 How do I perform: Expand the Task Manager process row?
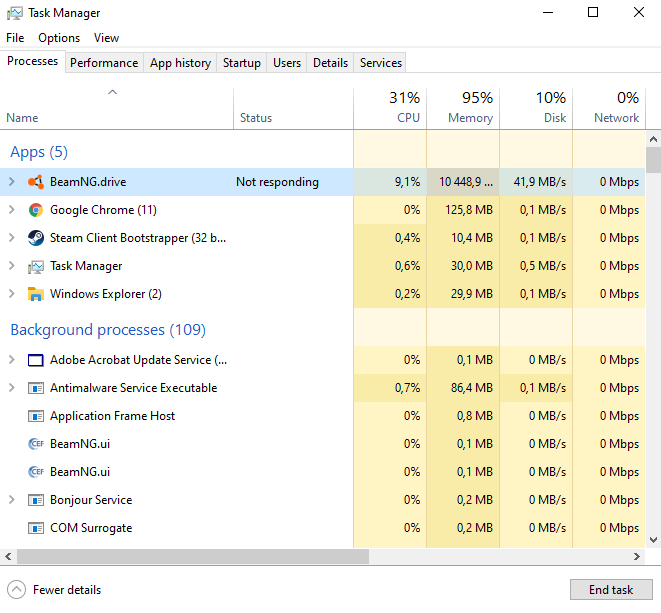pos(12,266)
